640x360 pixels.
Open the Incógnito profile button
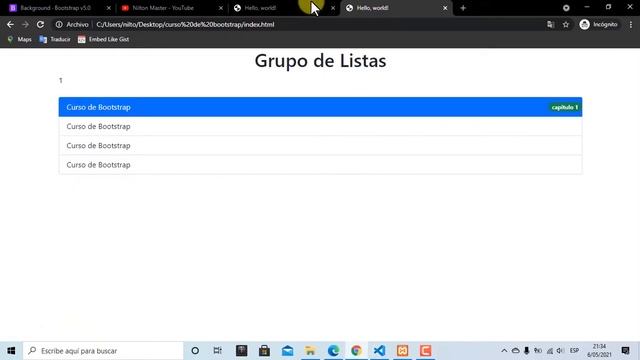point(598,24)
